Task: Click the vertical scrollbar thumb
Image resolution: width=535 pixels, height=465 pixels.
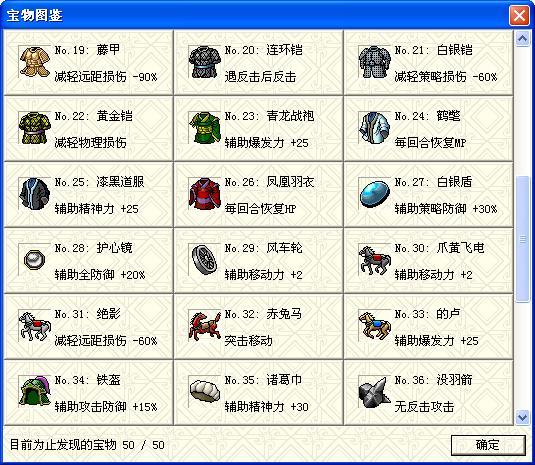Action: pos(522,239)
